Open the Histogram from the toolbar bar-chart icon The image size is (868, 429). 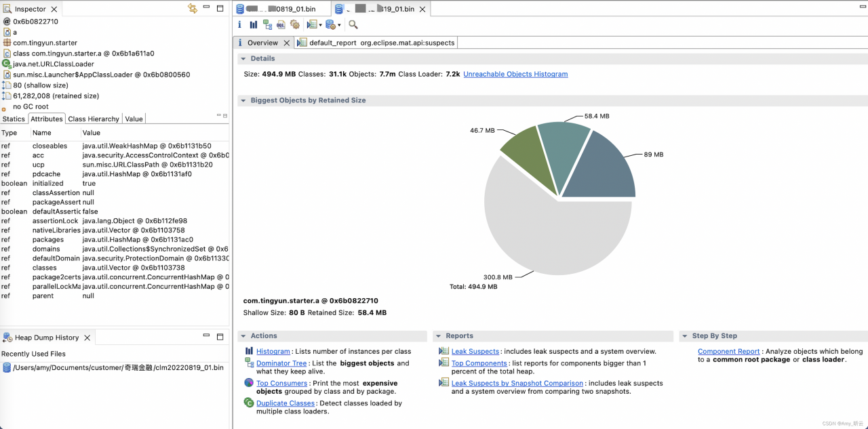pyautogui.click(x=254, y=24)
